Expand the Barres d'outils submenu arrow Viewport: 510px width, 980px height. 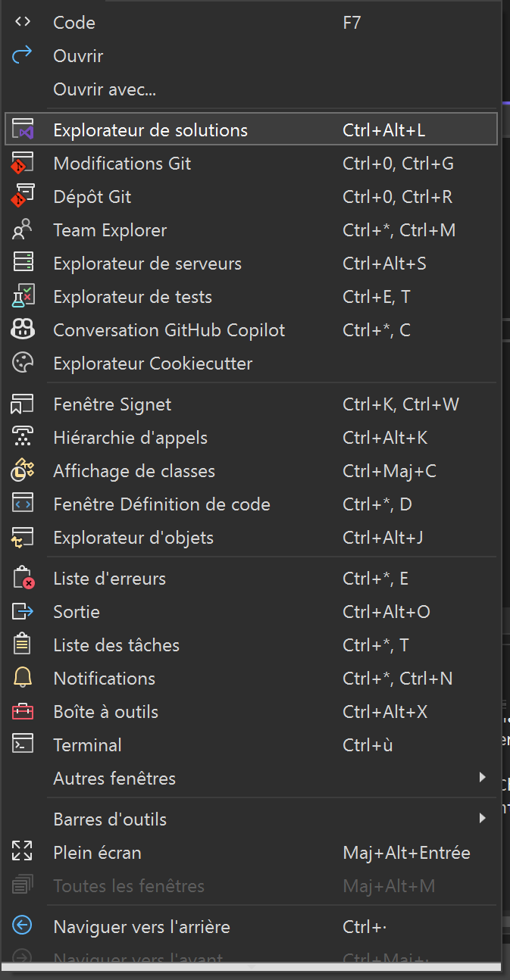(x=482, y=819)
